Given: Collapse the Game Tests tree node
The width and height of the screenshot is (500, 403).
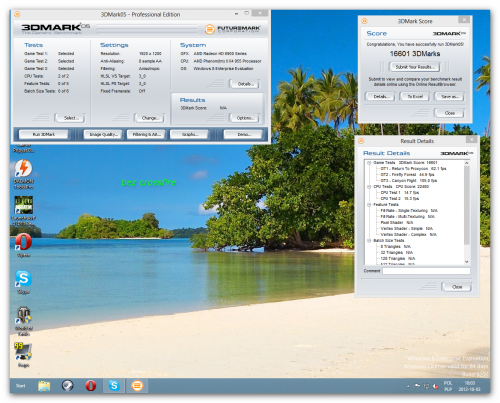Looking at the screenshot, I should tap(369, 163).
